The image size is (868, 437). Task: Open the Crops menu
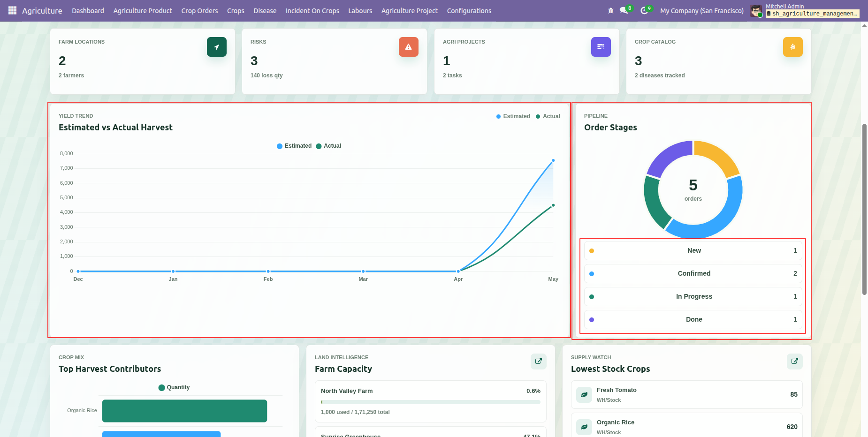pyautogui.click(x=236, y=11)
